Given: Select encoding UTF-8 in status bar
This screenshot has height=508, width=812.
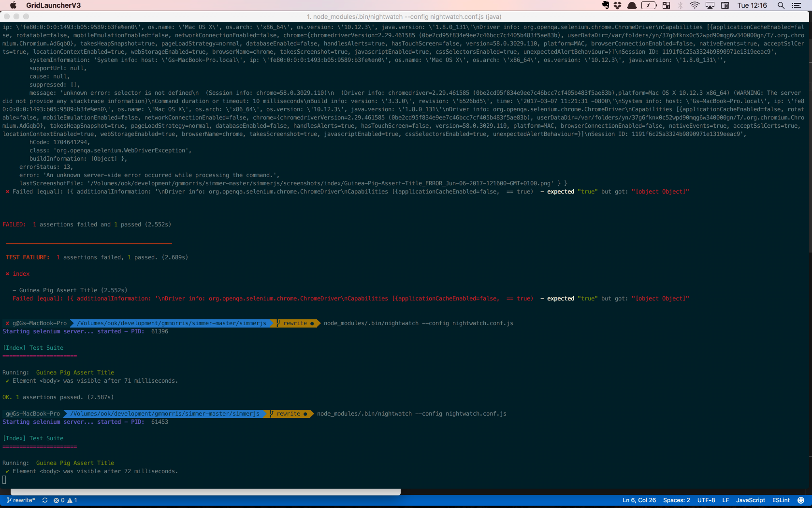Looking at the screenshot, I should point(706,500).
